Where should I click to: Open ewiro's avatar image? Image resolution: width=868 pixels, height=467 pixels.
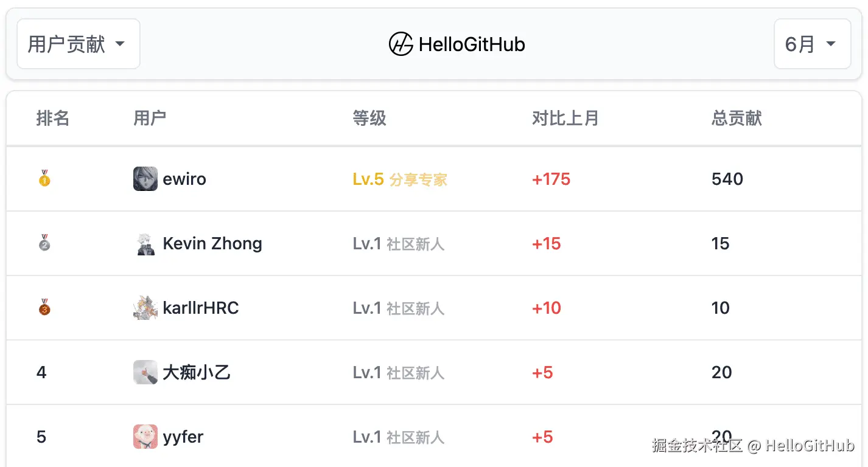coord(145,179)
